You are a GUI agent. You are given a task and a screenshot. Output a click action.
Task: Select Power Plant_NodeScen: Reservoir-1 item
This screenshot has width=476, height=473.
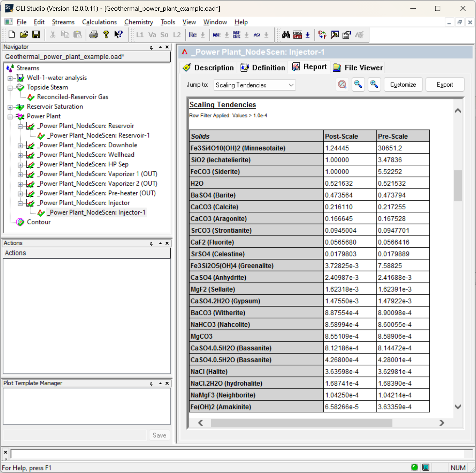click(98, 135)
